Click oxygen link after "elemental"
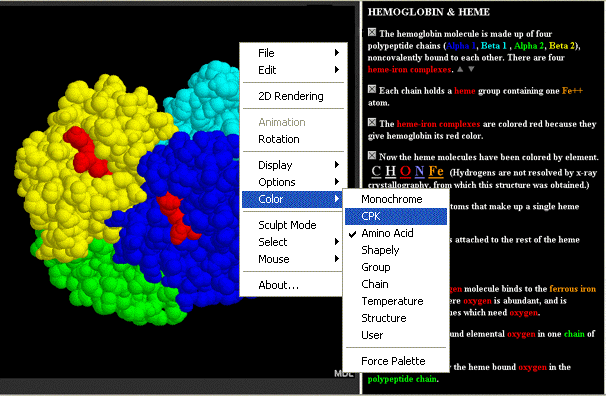 point(521,334)
